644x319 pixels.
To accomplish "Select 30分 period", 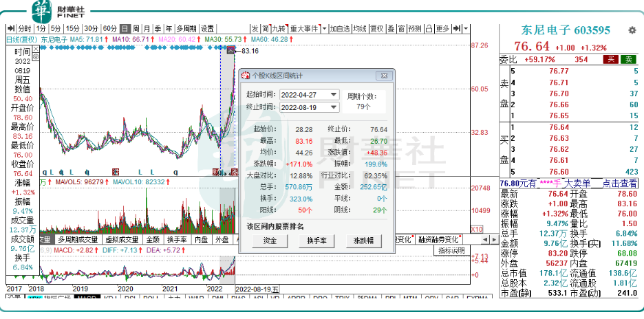I will [x=92, y=29].
